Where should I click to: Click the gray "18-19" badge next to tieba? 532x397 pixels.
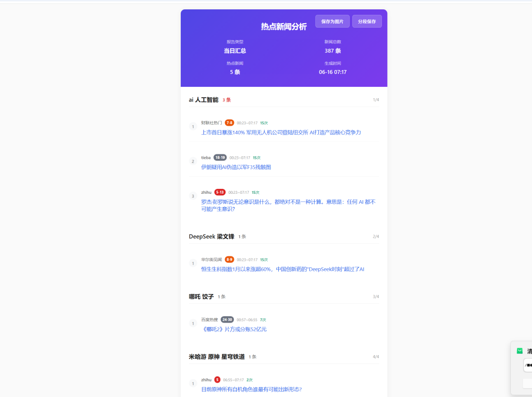coord(220,157)
